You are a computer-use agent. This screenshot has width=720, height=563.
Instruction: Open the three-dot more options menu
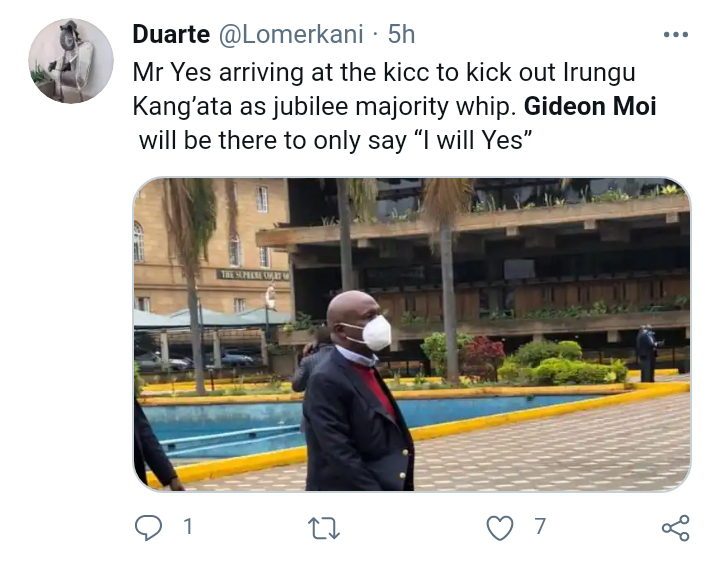[676, 34]
